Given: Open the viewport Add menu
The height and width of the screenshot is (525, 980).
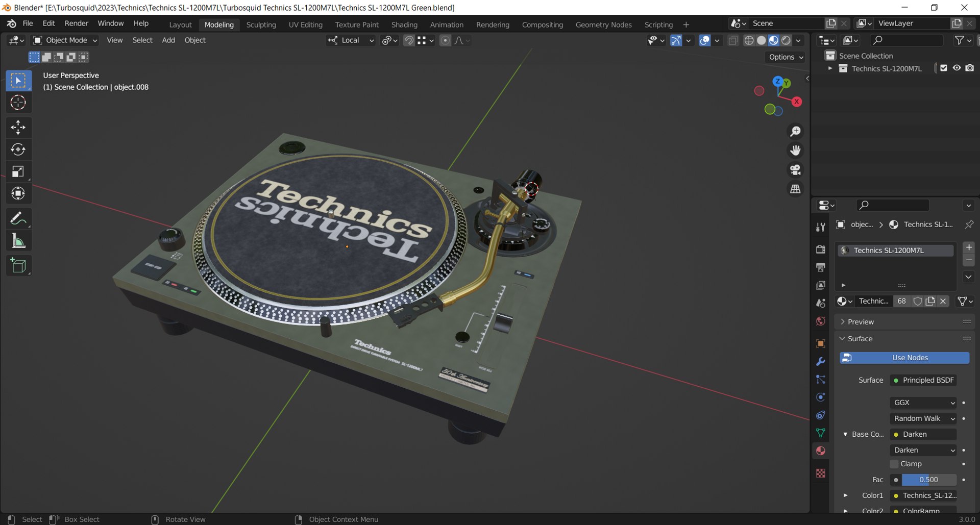Looking at the screenshot, I should tap(168, 40).
